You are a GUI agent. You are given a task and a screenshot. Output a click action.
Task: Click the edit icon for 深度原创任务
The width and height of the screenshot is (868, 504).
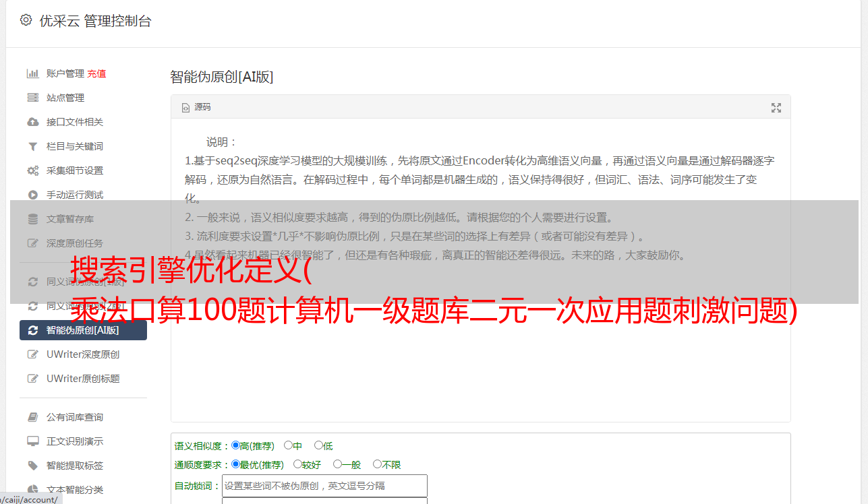click(x=32, y=243)
